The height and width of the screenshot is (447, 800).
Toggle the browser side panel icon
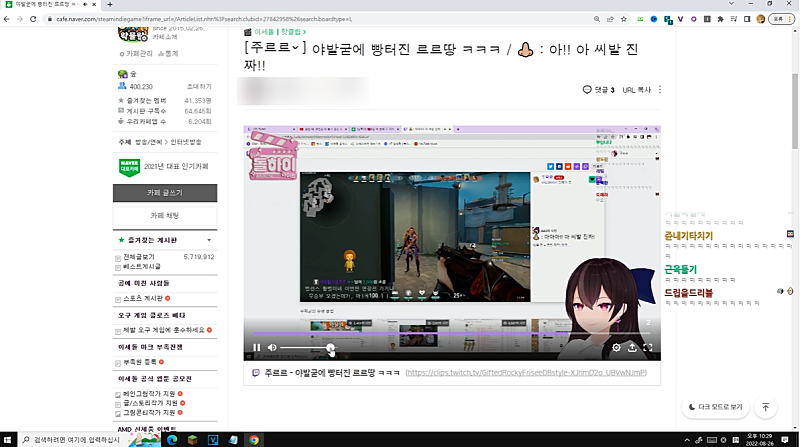(747, 19)
